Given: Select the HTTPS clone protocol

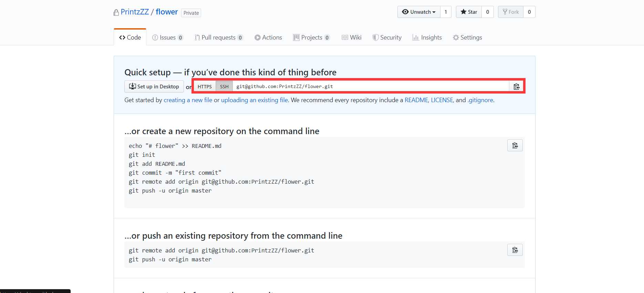Looking at the screenshot, I should click(205, 86).
